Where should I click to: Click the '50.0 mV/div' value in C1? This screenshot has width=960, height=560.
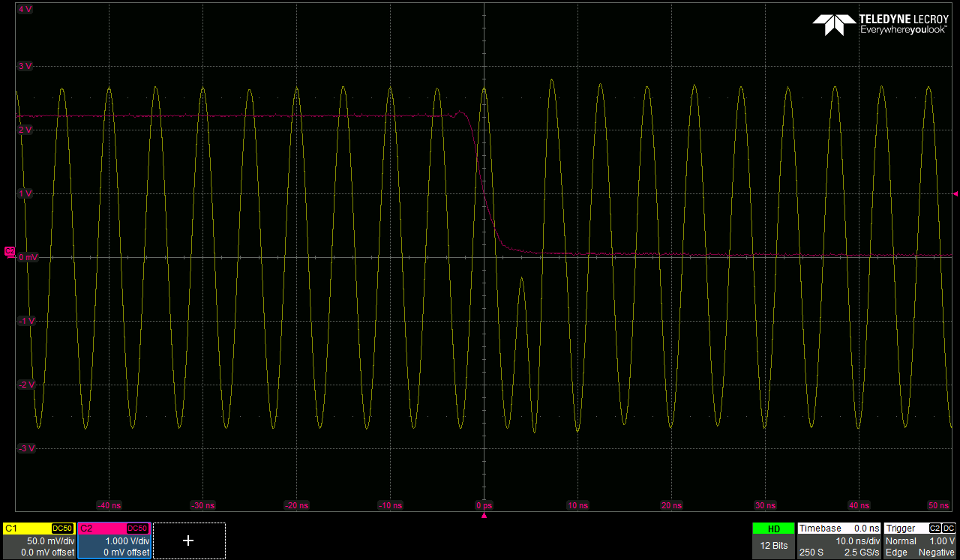pyautogui.click(x=50, y=541)
